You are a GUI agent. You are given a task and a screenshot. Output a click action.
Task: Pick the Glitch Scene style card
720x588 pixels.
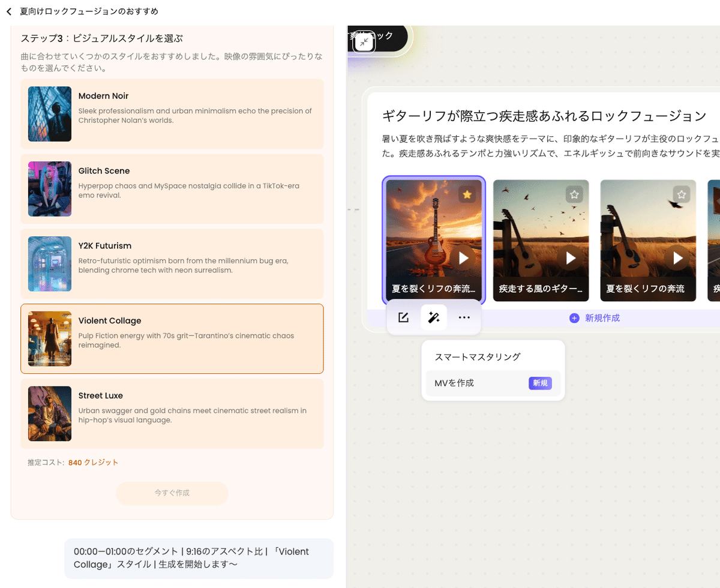(172, 189)
